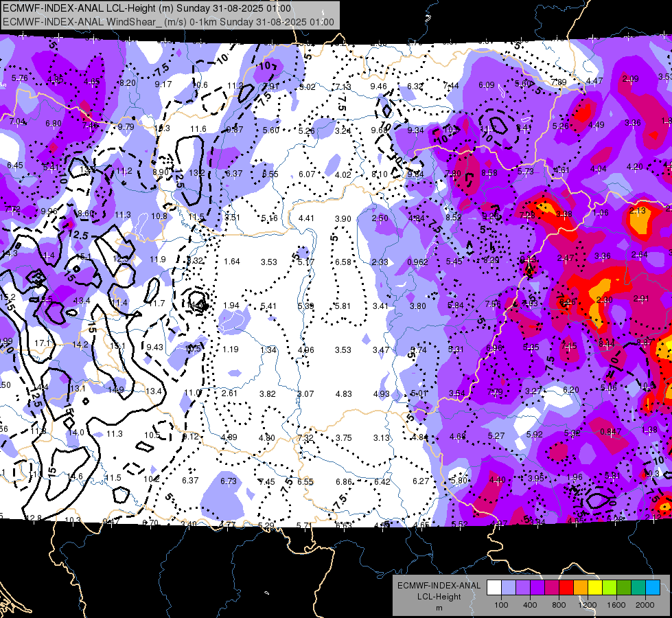Click the wind shear value 1.64

pyautogui.click(x=232, y=261)
